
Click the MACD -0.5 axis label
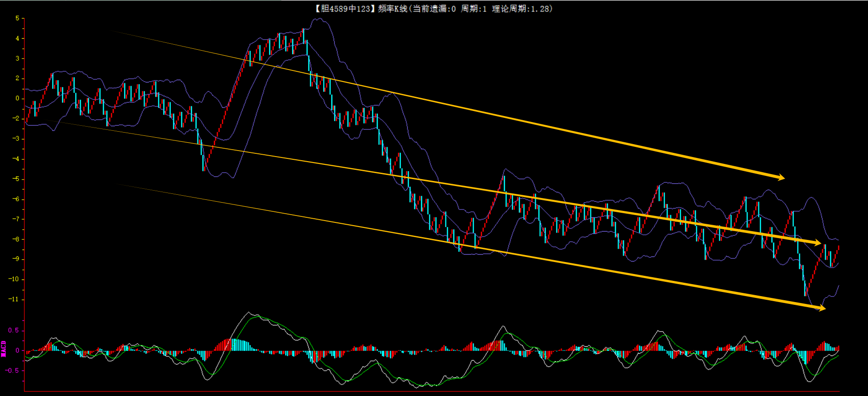point(13,370)
